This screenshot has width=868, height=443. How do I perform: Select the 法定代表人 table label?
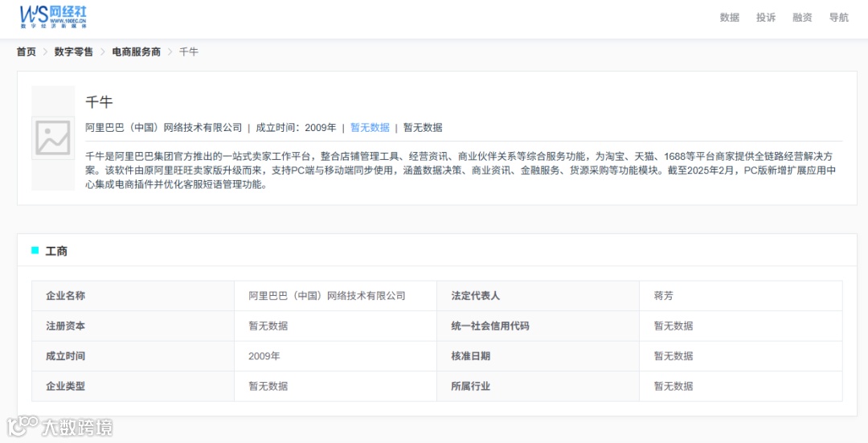(x=475, y=296)
